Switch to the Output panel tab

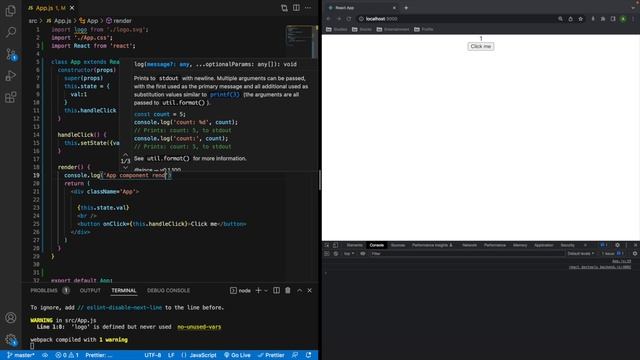pyautogui.click(x=90, y=291)
